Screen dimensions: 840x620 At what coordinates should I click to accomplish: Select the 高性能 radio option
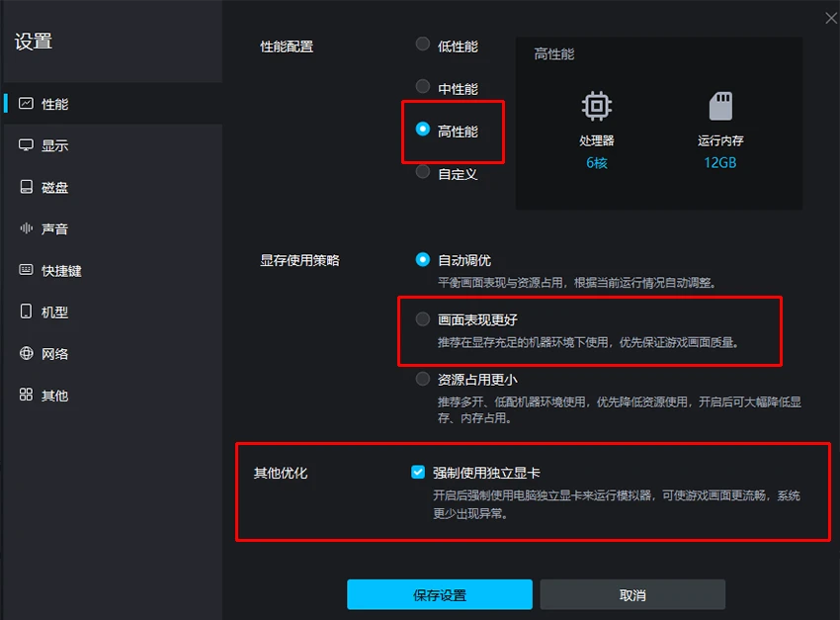(423, 130)
